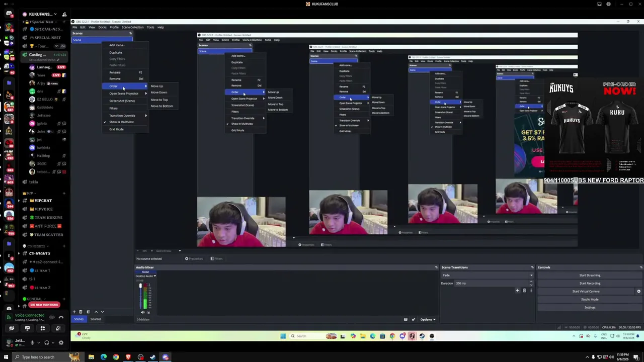Toggle noise suppression beside Voice Connected
This screenshot has width=644, height=362.
[x=52, y=317]
